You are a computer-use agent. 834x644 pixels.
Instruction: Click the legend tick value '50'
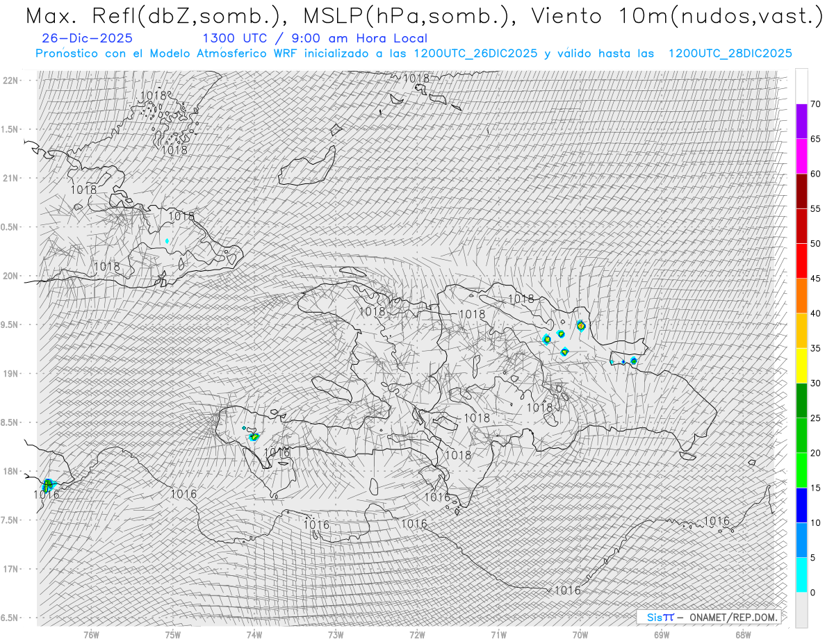pos(815,244)
